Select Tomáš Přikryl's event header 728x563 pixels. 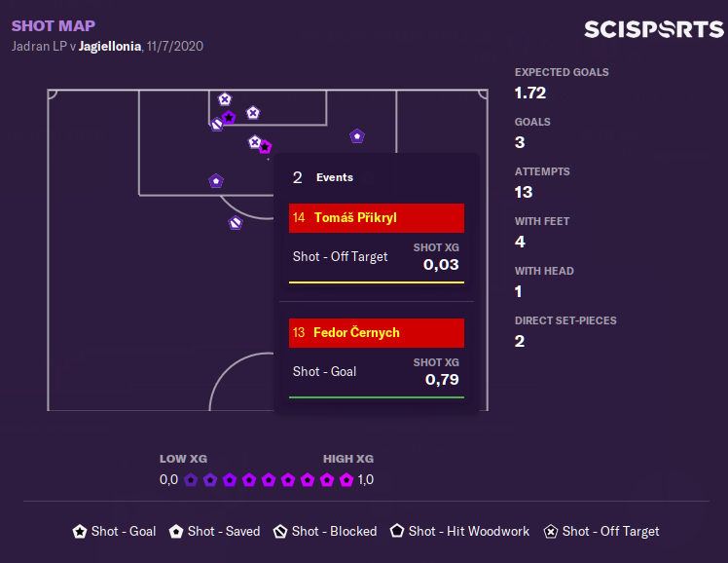click(377, 218)
